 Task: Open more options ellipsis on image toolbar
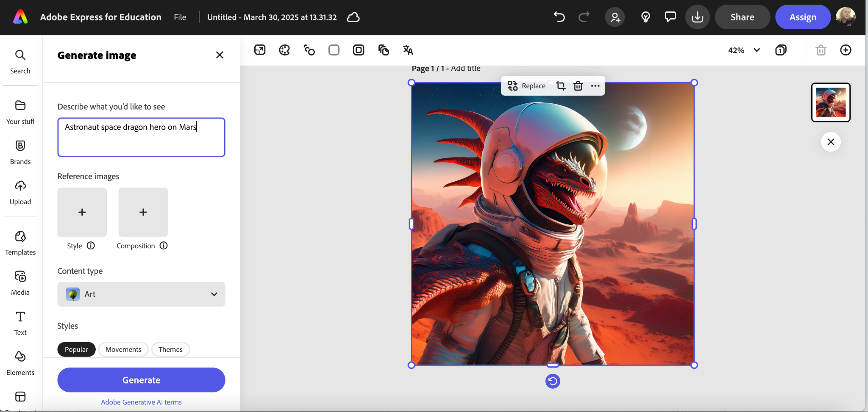point(595,86)
